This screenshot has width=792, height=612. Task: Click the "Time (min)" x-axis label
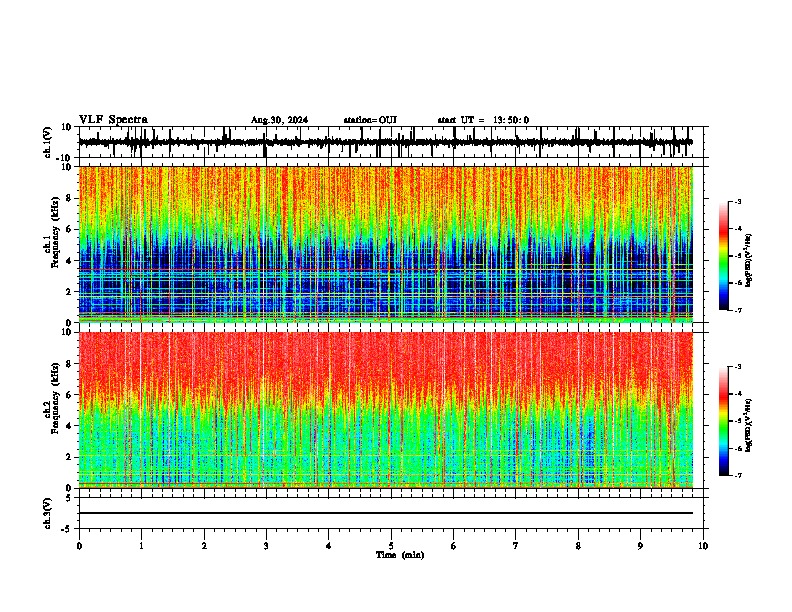(x=400, y=555)
